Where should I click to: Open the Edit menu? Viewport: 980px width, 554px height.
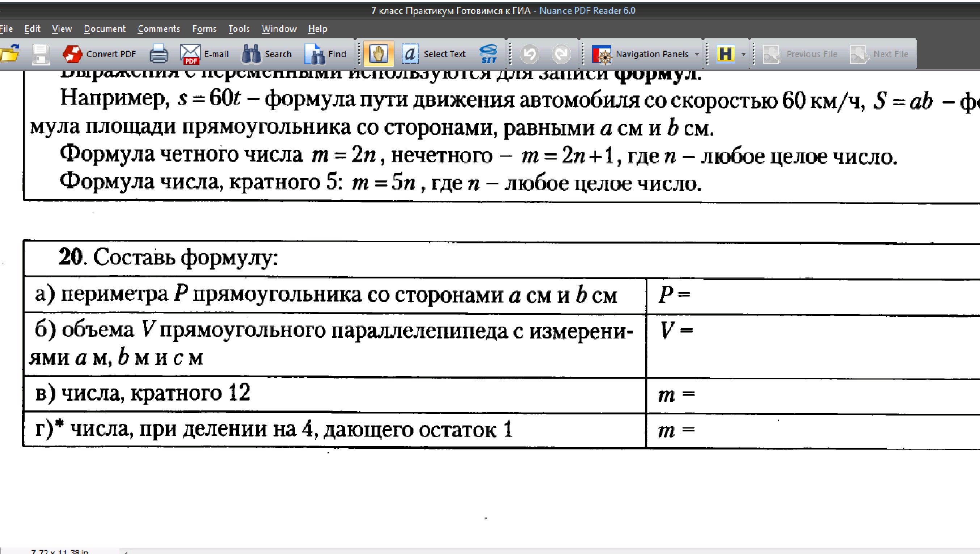click(x=32, y=29)
